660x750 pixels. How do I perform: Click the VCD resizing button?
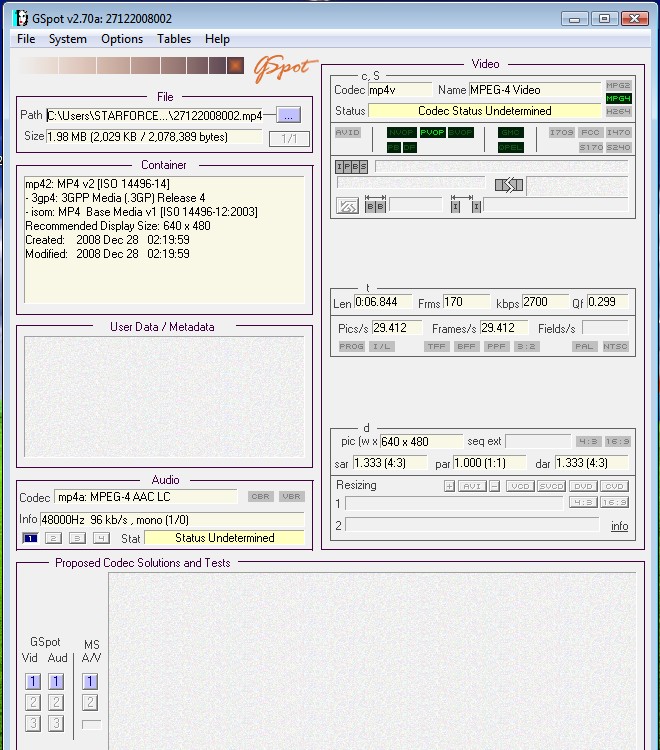pyautogui.click(x=520, y=486)
